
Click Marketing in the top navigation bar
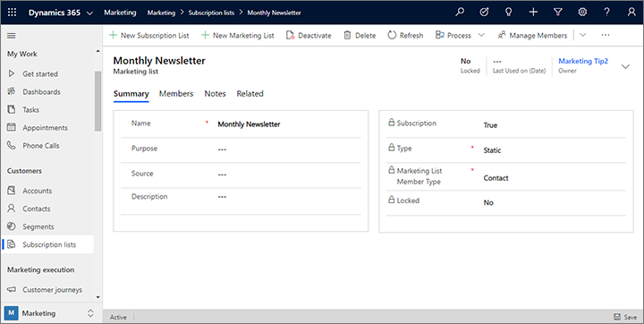tap(120, 13)
